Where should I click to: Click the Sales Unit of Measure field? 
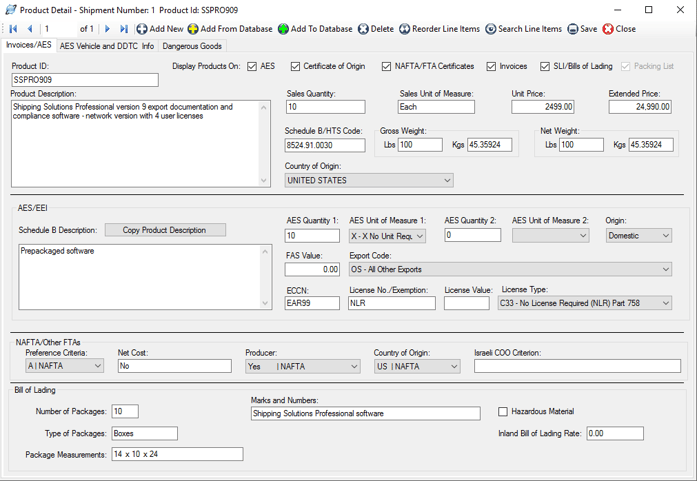[x=436, y=107]
